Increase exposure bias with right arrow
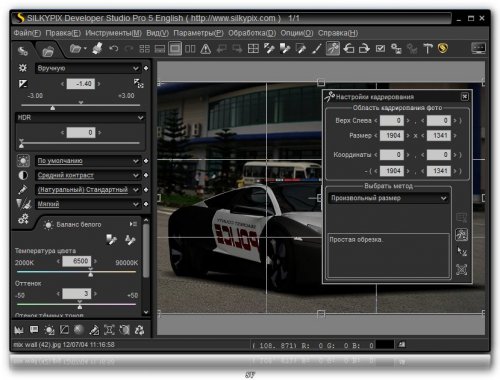The width and height of the screenshot is (500, 380). click(99, 84)
